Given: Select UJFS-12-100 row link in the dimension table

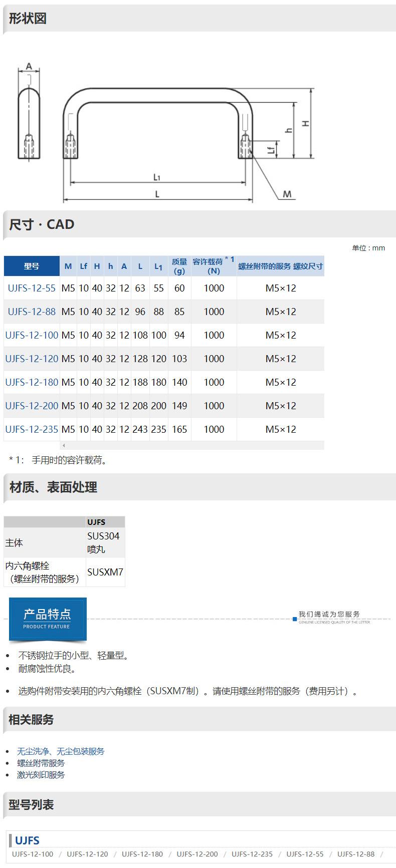Looking at the screenshot, I should coord(32,335).
